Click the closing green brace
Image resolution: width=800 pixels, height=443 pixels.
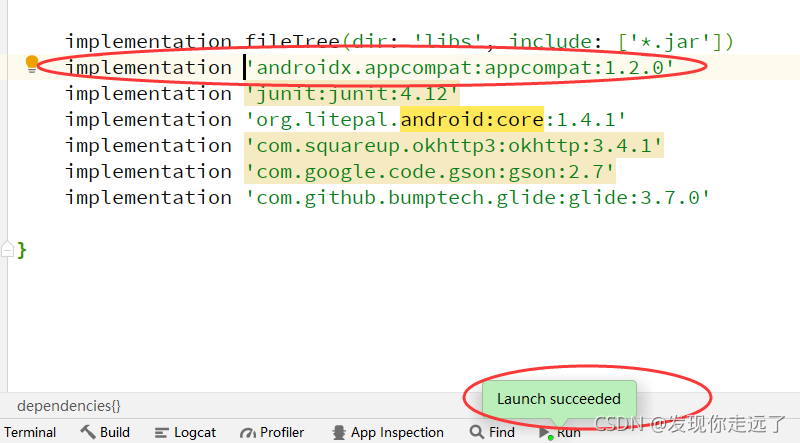(22, 250)
